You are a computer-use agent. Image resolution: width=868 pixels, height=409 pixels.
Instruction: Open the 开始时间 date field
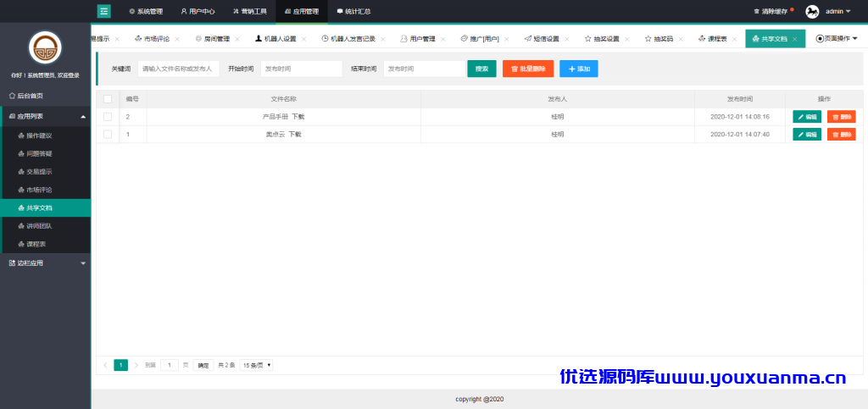point(302,69)
